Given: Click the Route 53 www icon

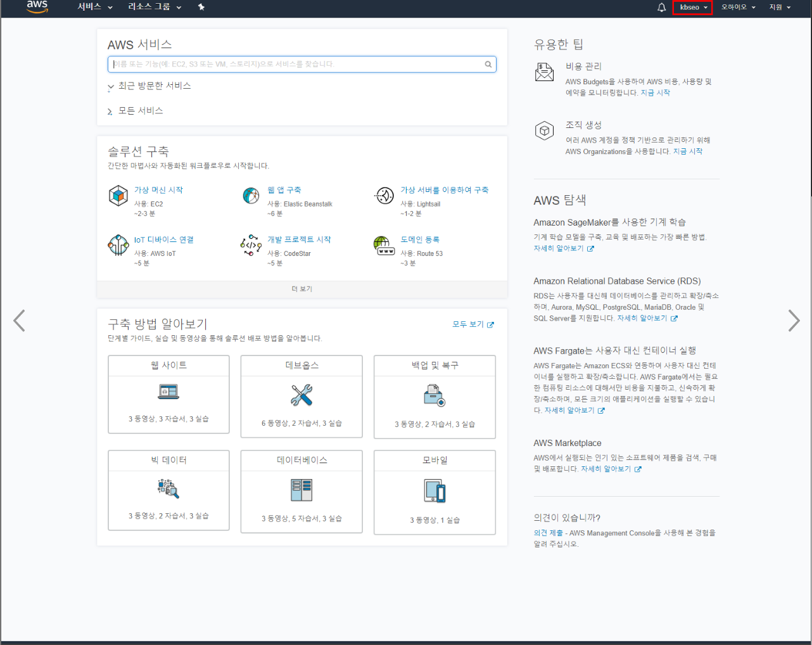Looking at the screenshot, I should pyautogui.click(x=384, y=245).
